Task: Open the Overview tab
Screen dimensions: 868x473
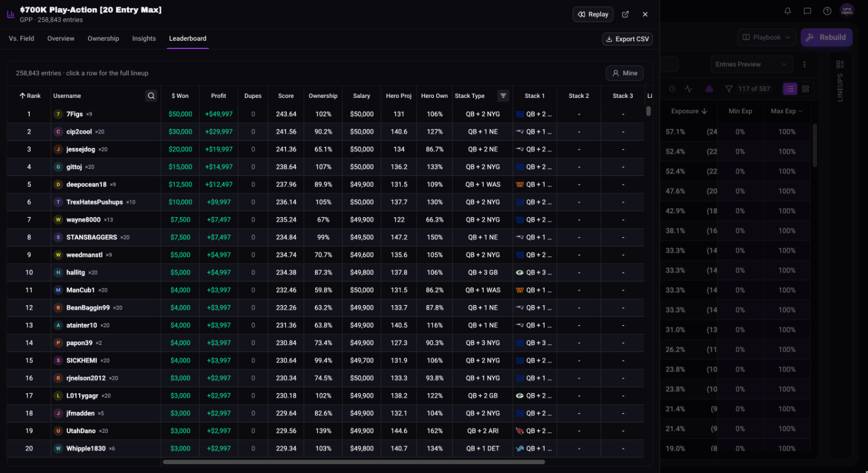Action: point(61,38)
